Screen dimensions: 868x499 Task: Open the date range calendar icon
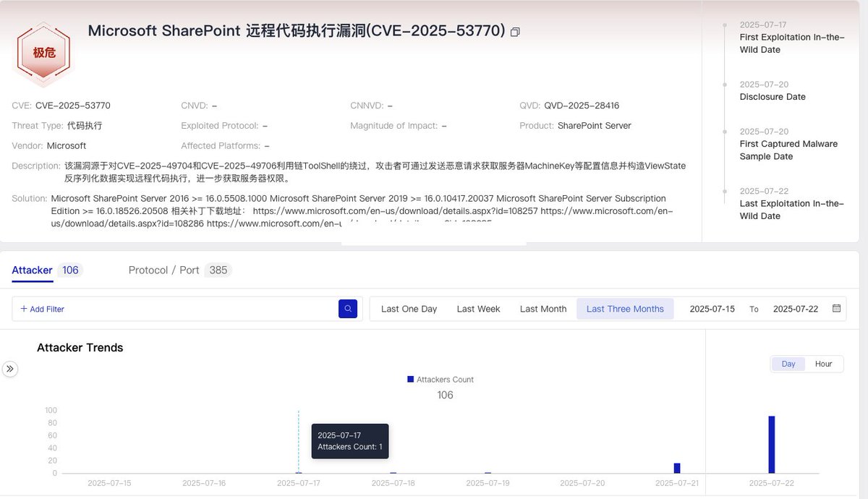836,308
